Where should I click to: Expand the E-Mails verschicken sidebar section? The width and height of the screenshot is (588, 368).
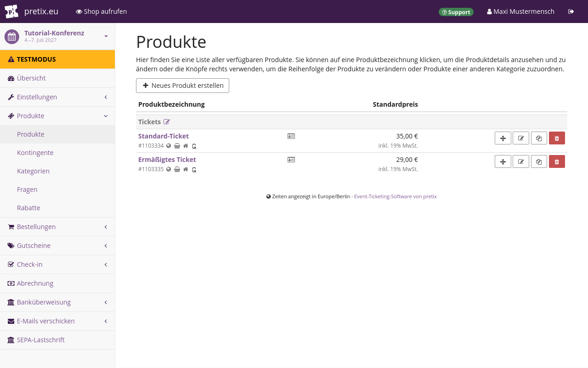[106, 321]
